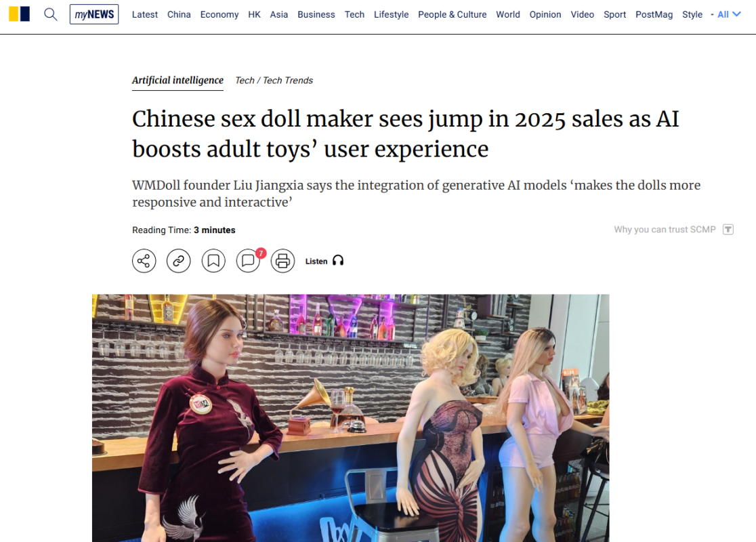Click the headphones Listen icon
This screenshot has height=542, width=756.
tap(338, 261)
